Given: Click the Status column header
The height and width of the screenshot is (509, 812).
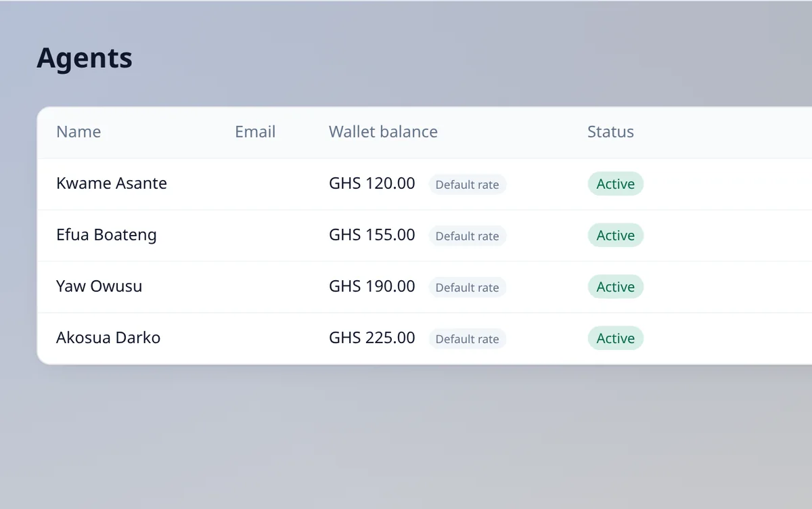Looking at the screenshot, I should (610, 132).
